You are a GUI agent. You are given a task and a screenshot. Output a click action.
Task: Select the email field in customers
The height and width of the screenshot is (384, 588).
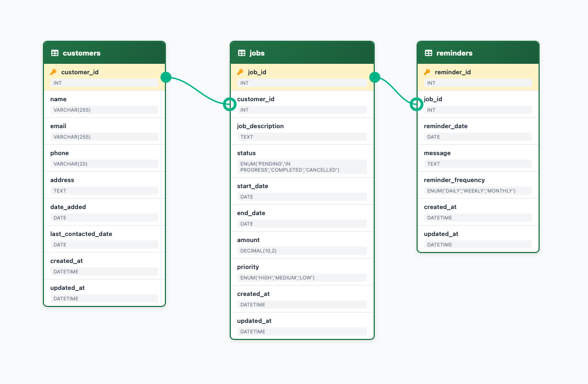(x=104, y=131)
